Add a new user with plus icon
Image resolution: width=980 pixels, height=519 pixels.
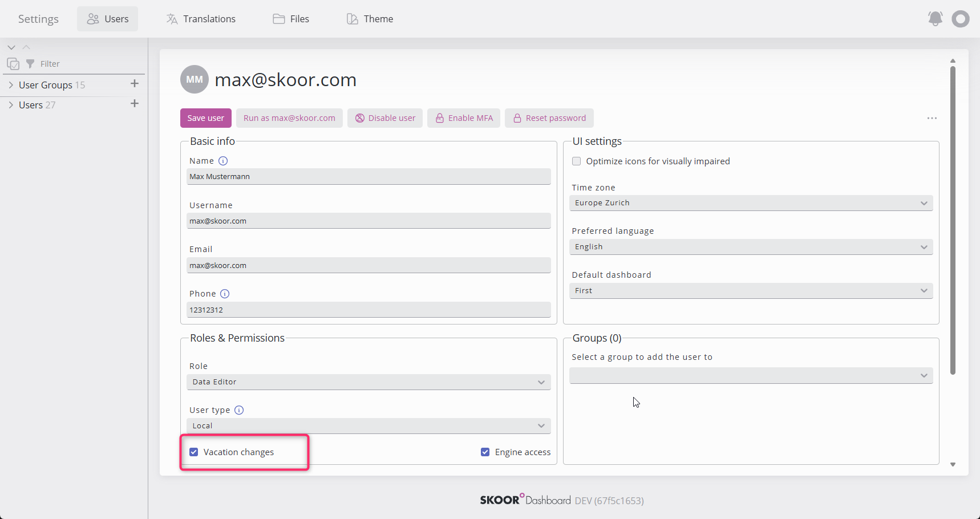tap(135, 104)
